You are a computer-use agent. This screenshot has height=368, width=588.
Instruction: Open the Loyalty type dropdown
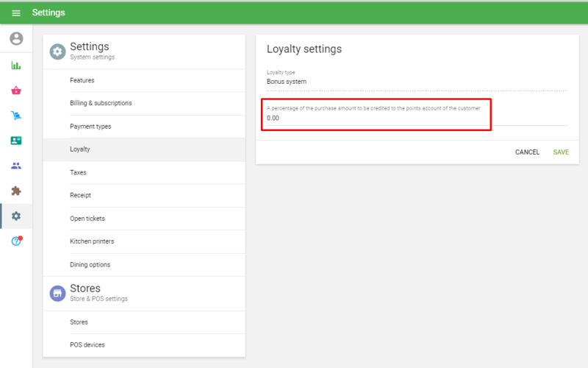coord(417,81)
